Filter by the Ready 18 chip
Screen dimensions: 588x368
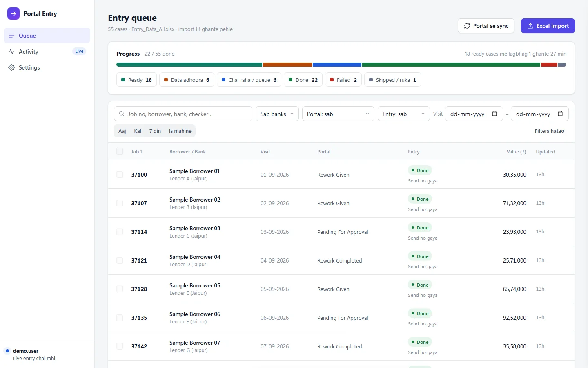click(136, 80)
